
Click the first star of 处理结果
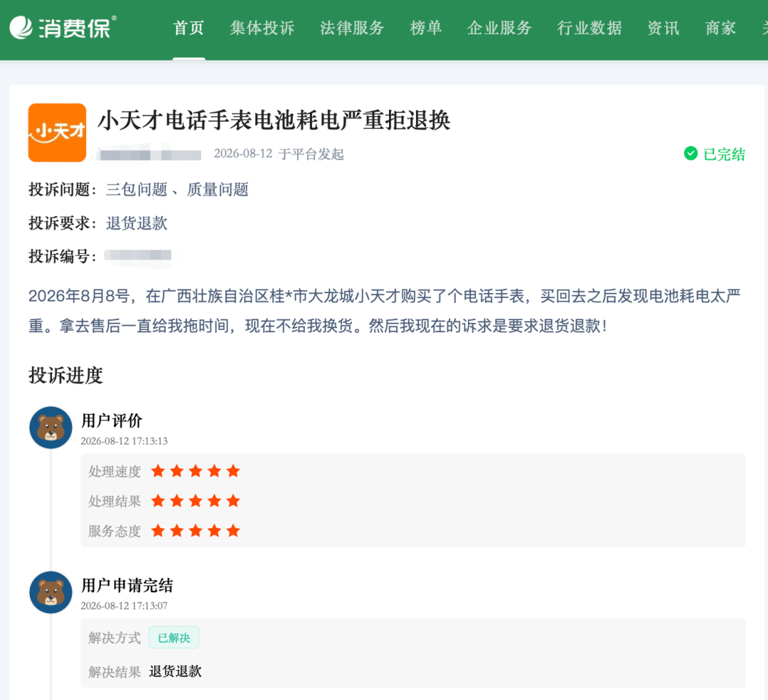158,501
